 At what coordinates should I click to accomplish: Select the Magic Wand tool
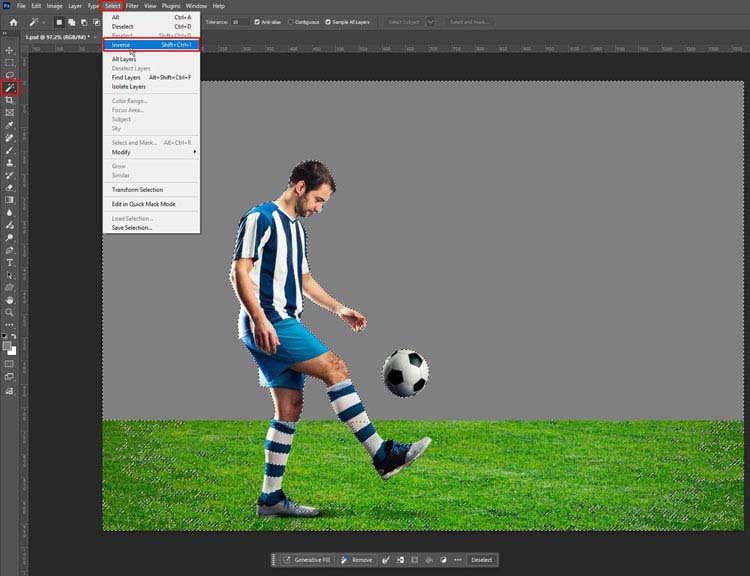click(10, 88)
